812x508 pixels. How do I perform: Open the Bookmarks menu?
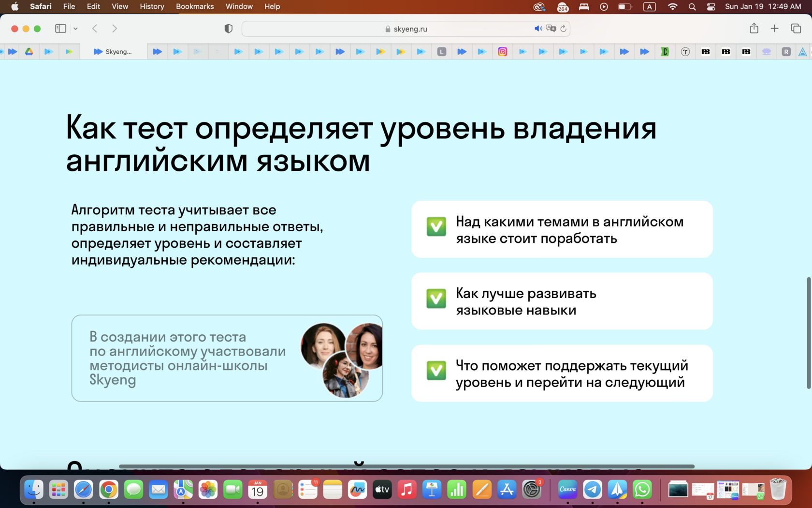click(194, 6)
